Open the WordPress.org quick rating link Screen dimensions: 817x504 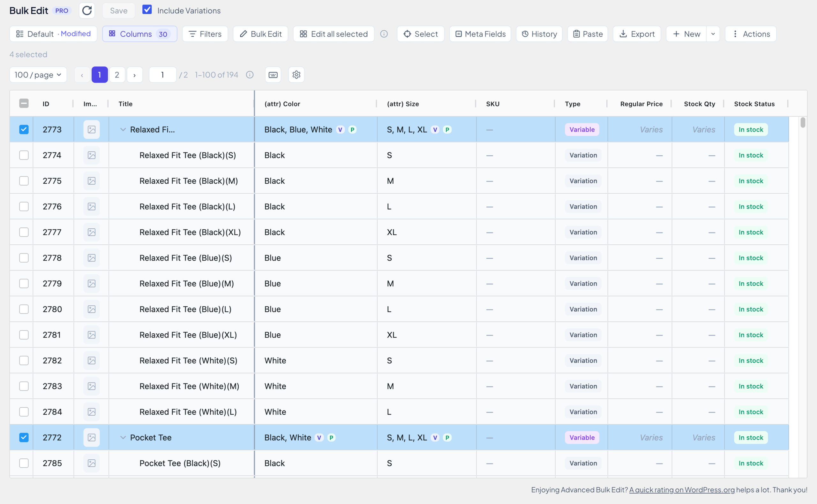point(682,490)
